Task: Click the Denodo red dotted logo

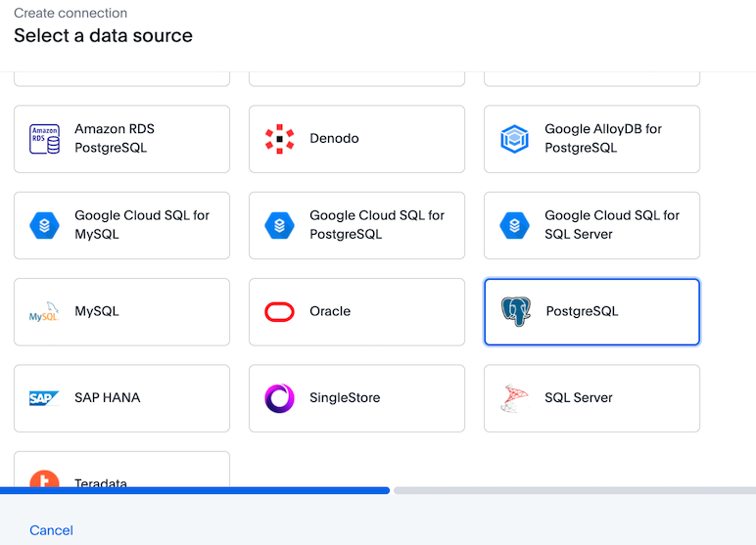Action: point(280,139)
